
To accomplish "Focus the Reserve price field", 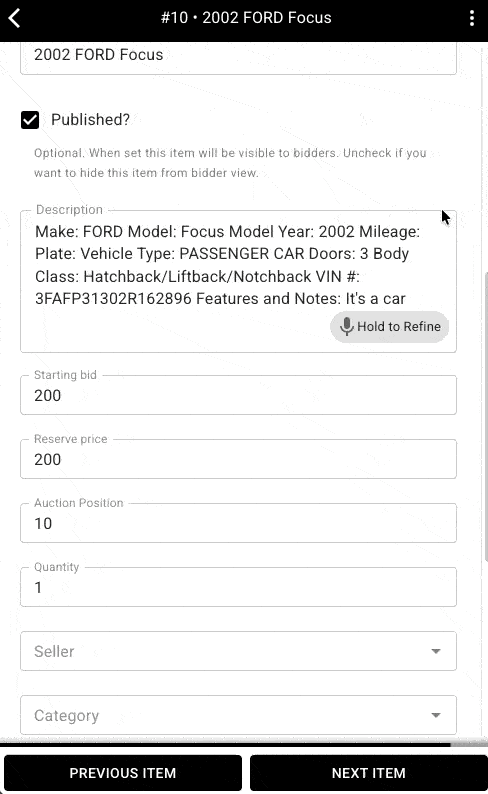I will [x=238, y=459].
